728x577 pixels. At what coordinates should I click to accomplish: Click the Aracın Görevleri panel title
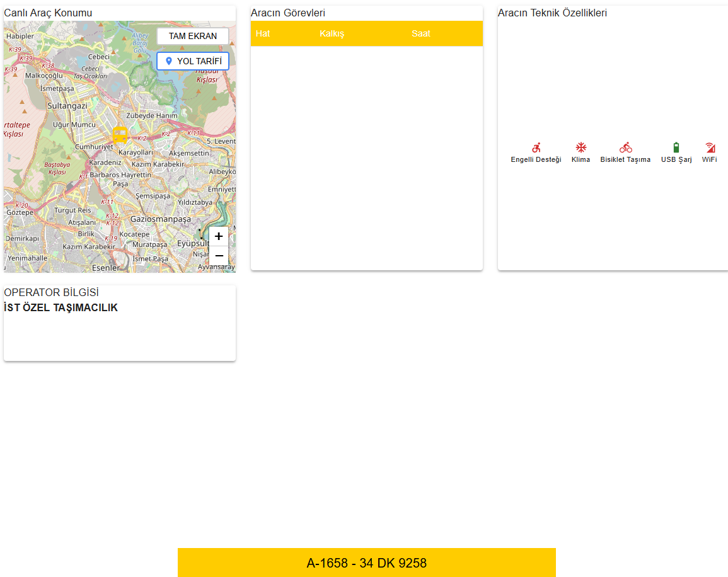[288, 13]
